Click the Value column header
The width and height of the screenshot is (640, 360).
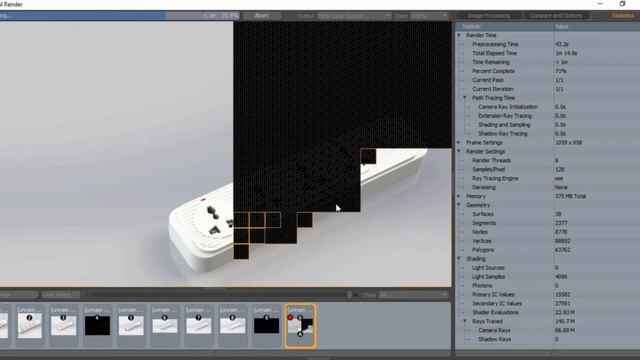point(597,27)
